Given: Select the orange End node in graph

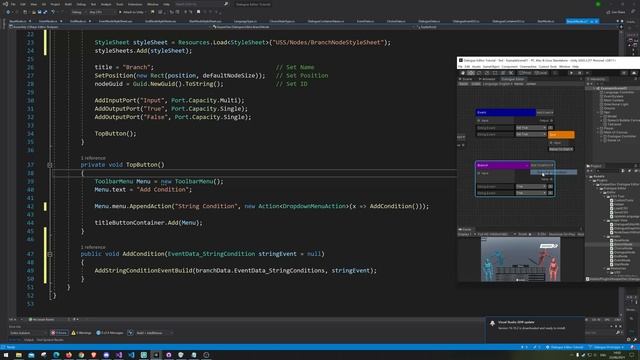Looking at the screenshot, I should click(x=561, y=134).
